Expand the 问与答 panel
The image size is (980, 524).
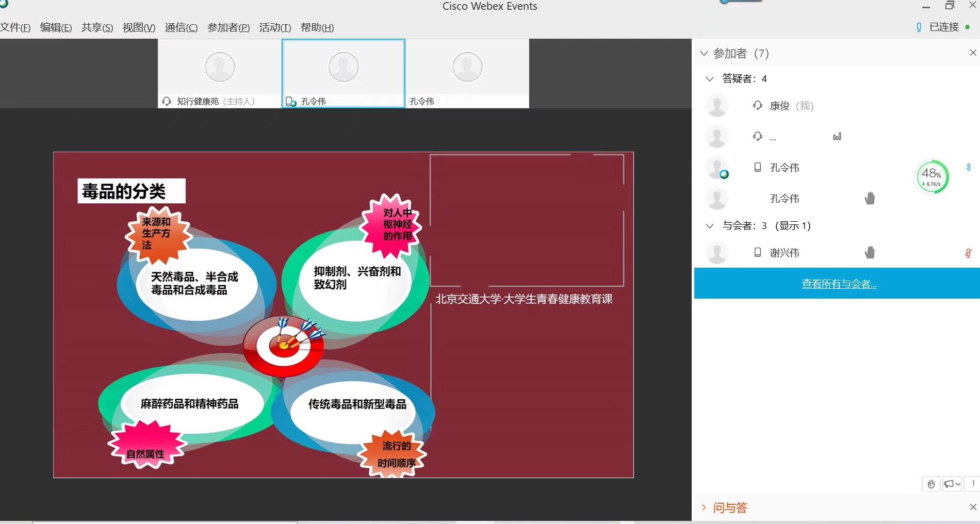[704, 507]
